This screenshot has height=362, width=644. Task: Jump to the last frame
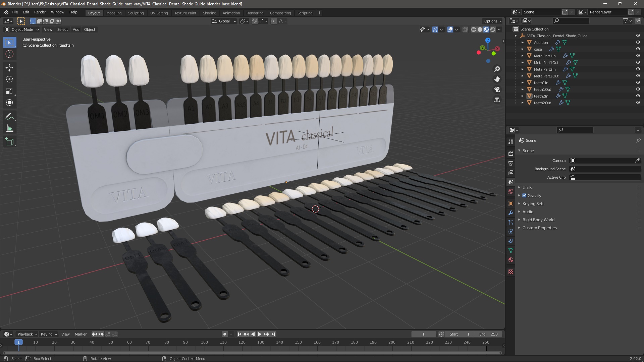point(273,334)
